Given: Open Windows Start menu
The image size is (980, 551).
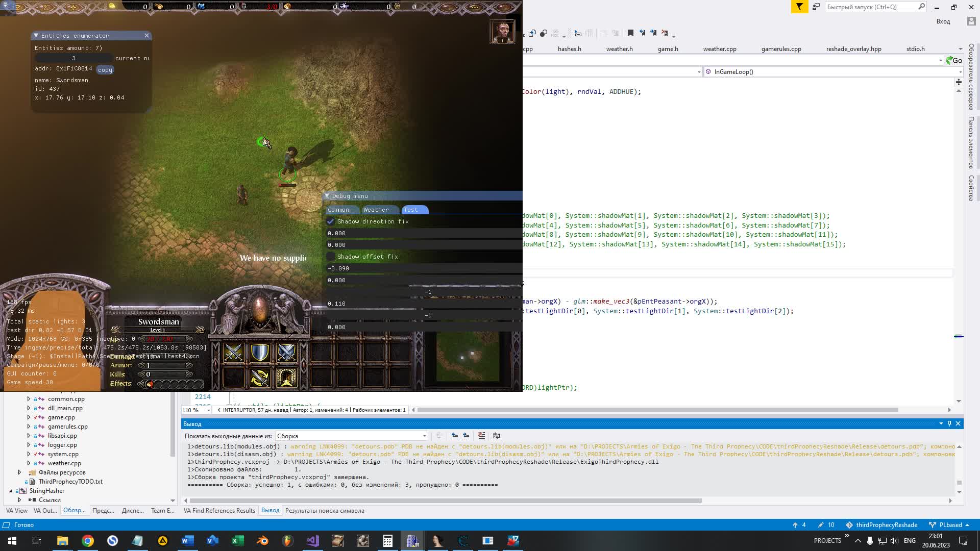Looking at the screenshot, I should pos(12,541).
